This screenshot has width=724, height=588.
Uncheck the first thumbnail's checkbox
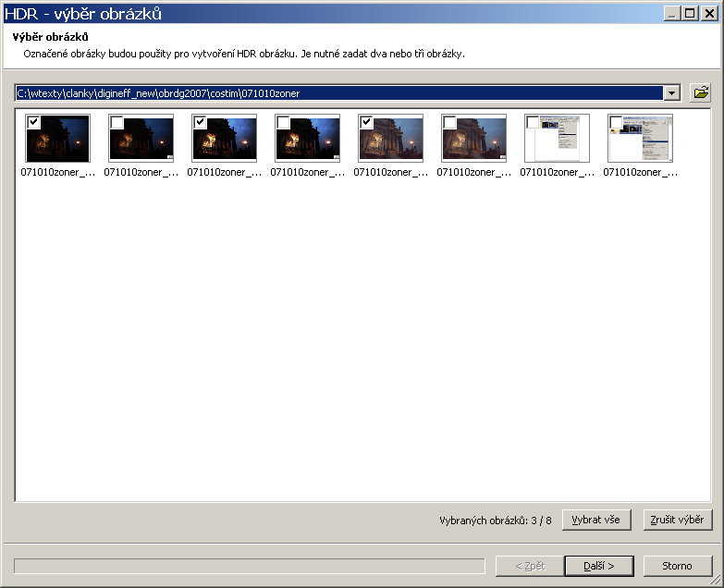pos(33,122)
